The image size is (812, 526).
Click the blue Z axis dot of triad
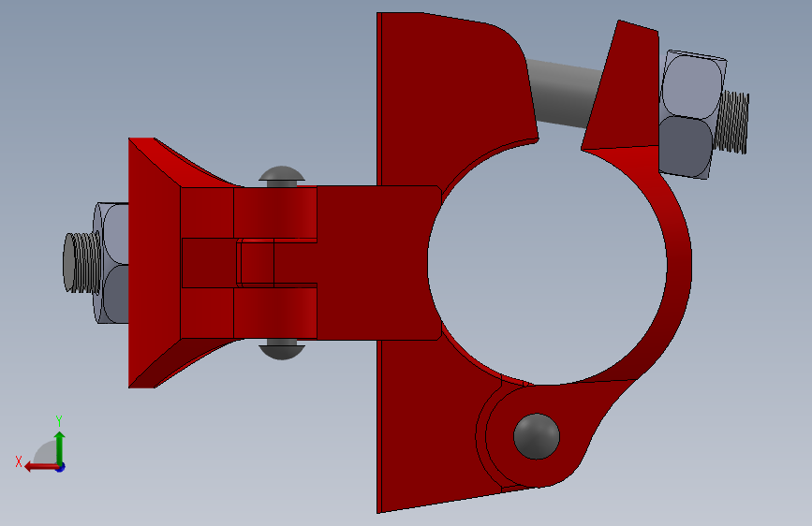coord(61,467)
